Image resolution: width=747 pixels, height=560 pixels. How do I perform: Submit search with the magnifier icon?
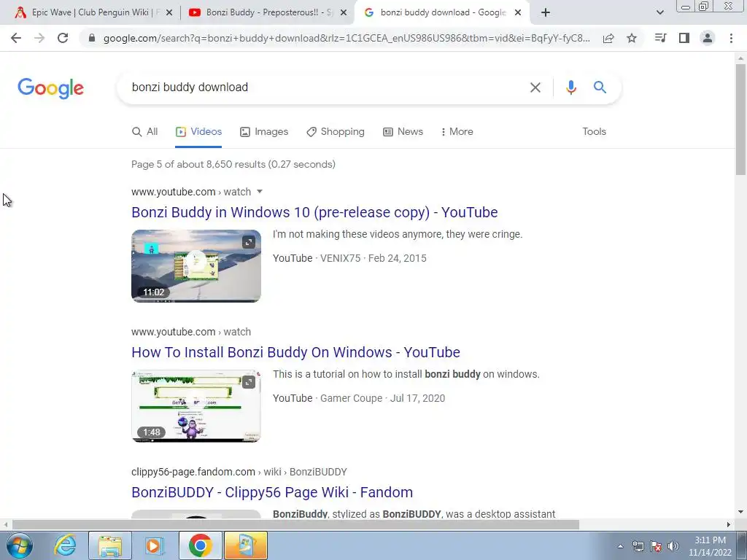pyautogui.click(x=600, y=87)
